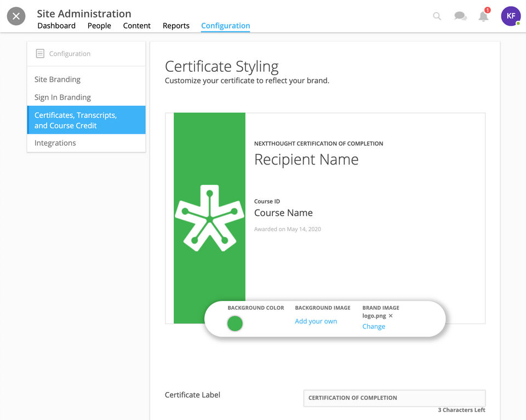Screen dimensions: 526x420
Task: Click the Awarded on May 14, 2020 text
Action: (x=288, y=229)
